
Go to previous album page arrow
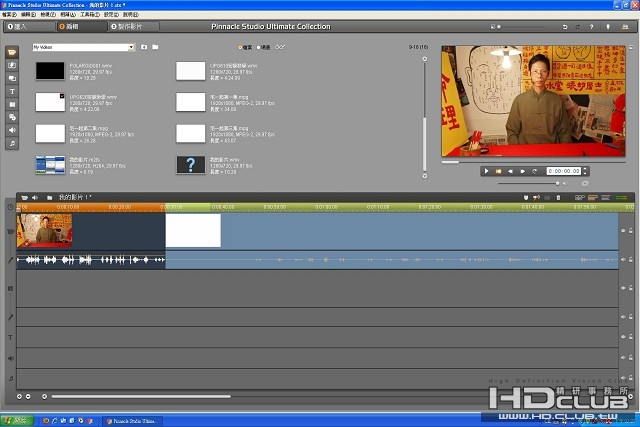(x=424, y=59)
